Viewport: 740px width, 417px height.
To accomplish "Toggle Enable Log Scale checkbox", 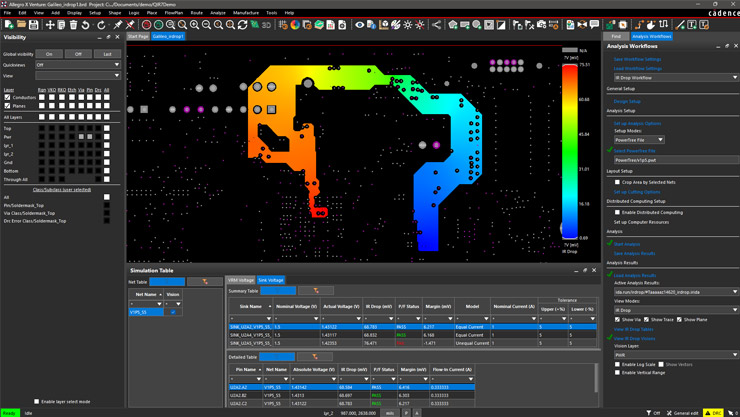I will coord(617,365).
